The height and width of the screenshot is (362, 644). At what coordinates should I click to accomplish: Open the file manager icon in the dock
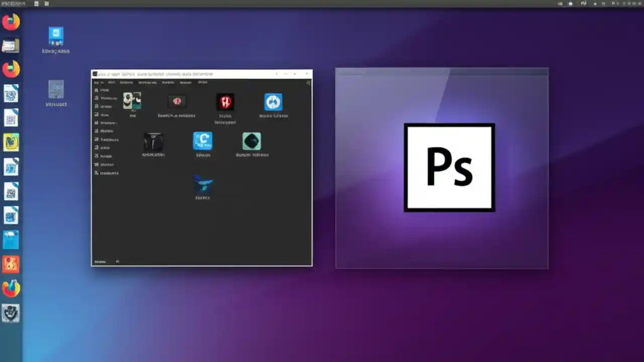[11, 45]
